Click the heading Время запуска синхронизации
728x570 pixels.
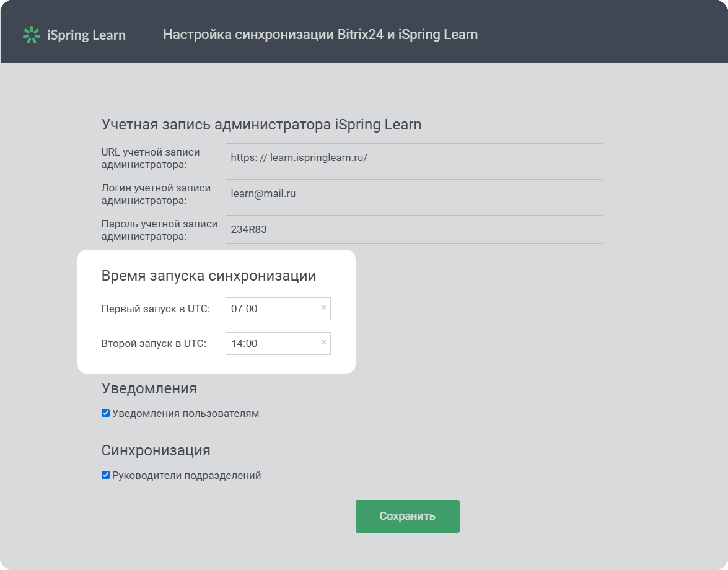tap(208, 276)
